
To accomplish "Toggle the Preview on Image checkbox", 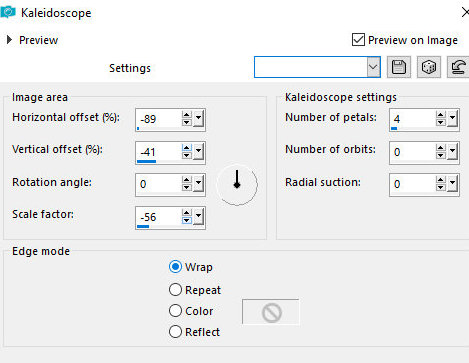I will 358,40.
